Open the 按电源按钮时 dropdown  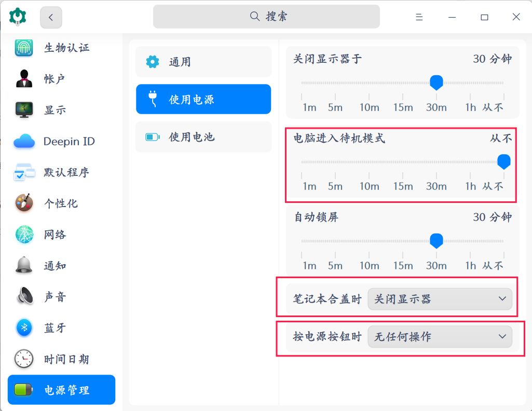tap(440, 336)
